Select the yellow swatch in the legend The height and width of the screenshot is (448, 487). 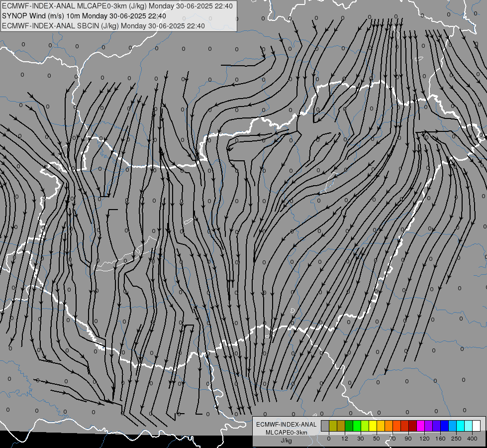point(373,426)
